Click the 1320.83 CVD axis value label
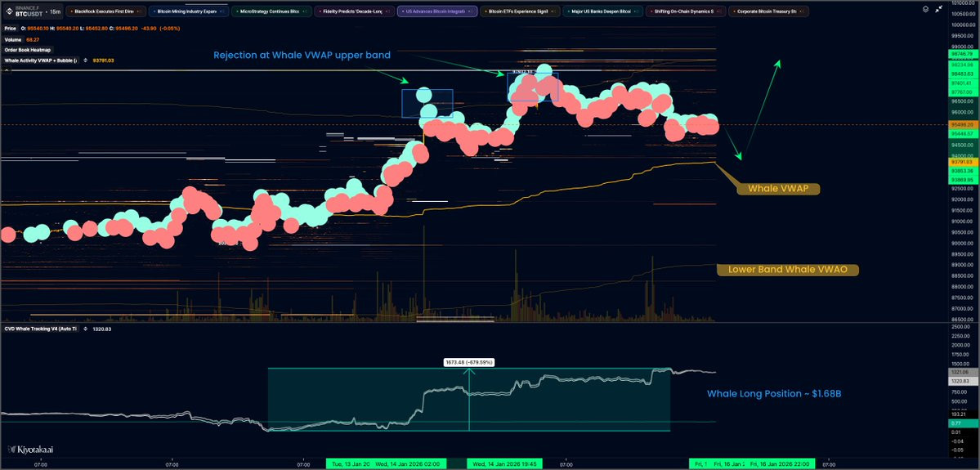 tap(962, 381)
